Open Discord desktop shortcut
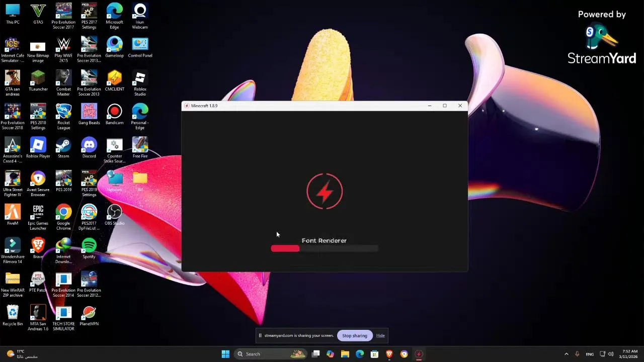The width and height of the screenshot is (644, 362). pos(89,148)
